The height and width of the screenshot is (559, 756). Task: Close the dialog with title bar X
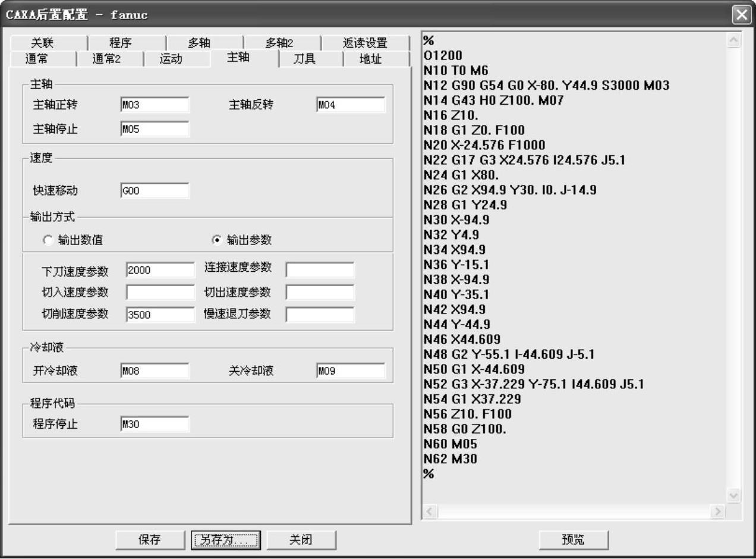click(x=741, y=14)
